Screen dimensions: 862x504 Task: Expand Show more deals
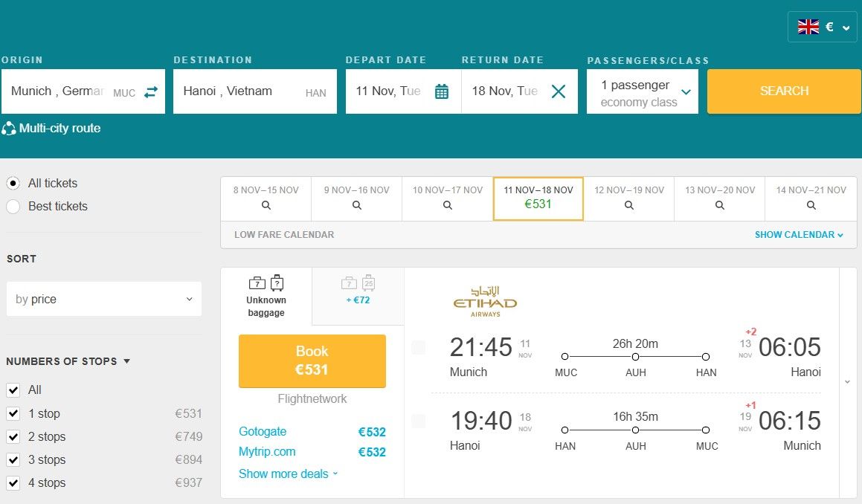[288, 474]
